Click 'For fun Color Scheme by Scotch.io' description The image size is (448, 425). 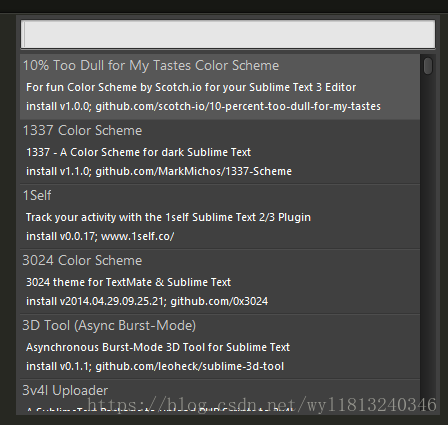pyautogui.click(x=191, y=87)
